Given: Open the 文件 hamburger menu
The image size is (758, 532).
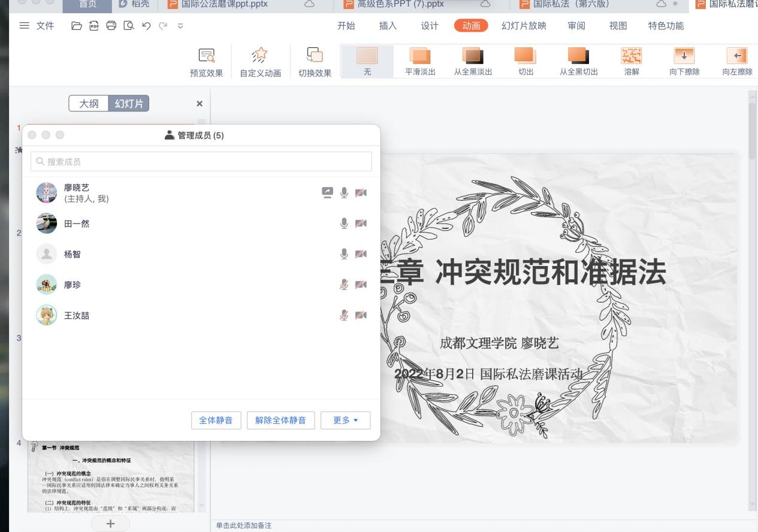Looking at the screenshot, I should point(37,26).
